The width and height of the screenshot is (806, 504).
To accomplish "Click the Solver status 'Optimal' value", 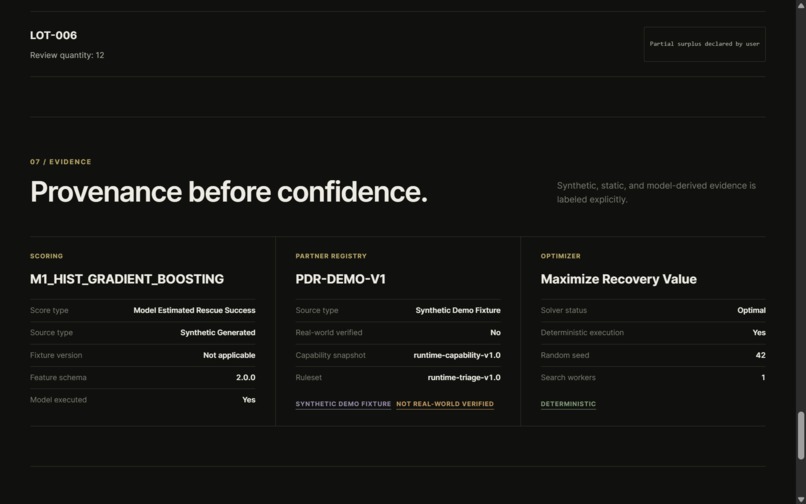I will click(752, 310).
